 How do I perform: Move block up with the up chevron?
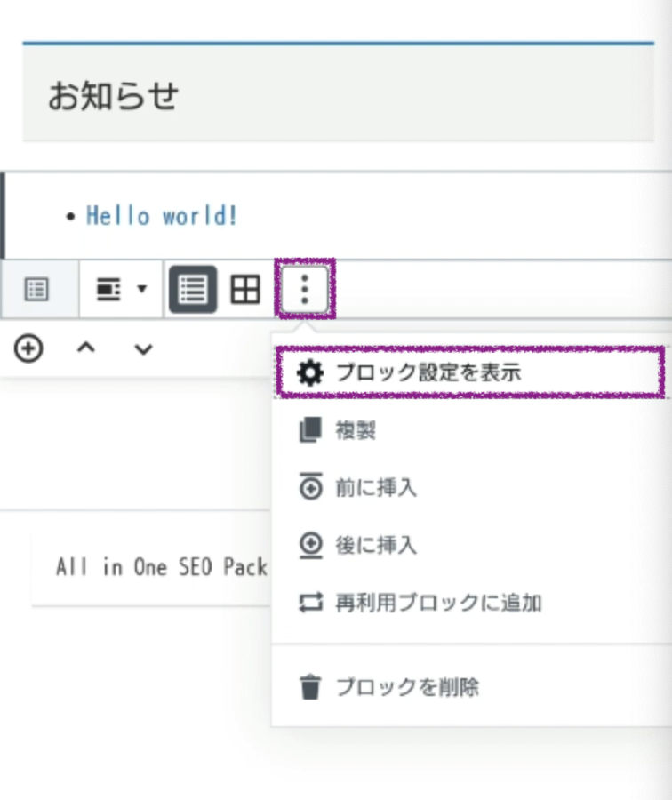click(x=85, y=349)
